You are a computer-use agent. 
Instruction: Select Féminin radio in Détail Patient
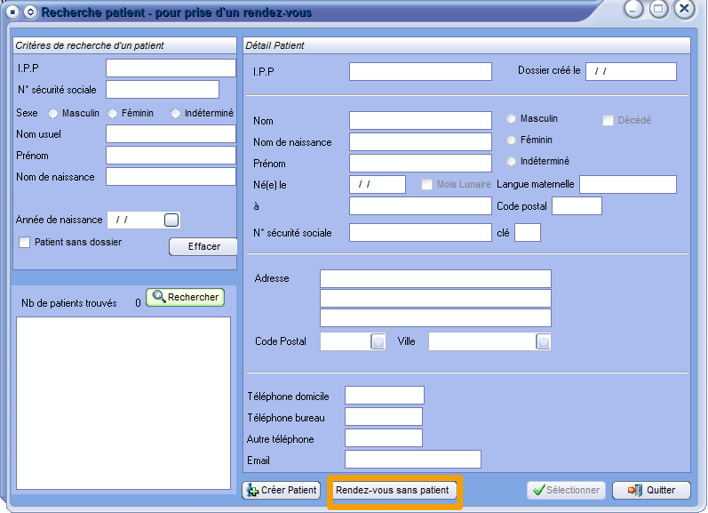point(512,141)
